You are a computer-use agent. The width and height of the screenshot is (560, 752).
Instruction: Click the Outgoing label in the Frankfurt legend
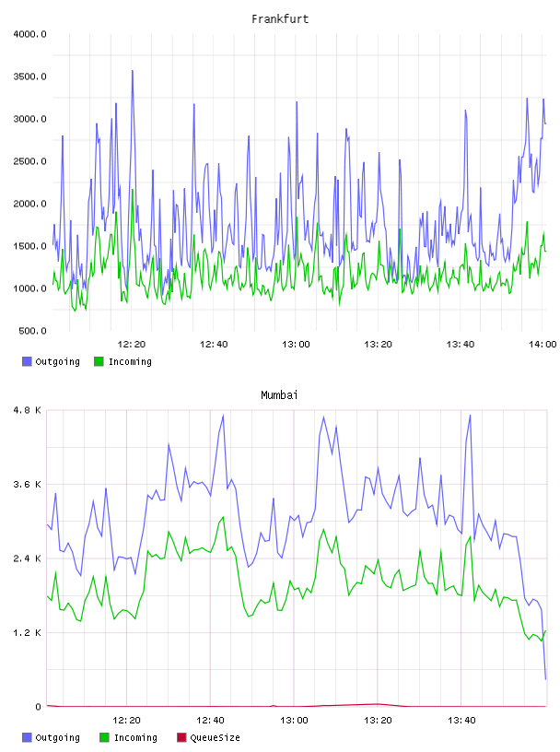click(x=57, y=361)
